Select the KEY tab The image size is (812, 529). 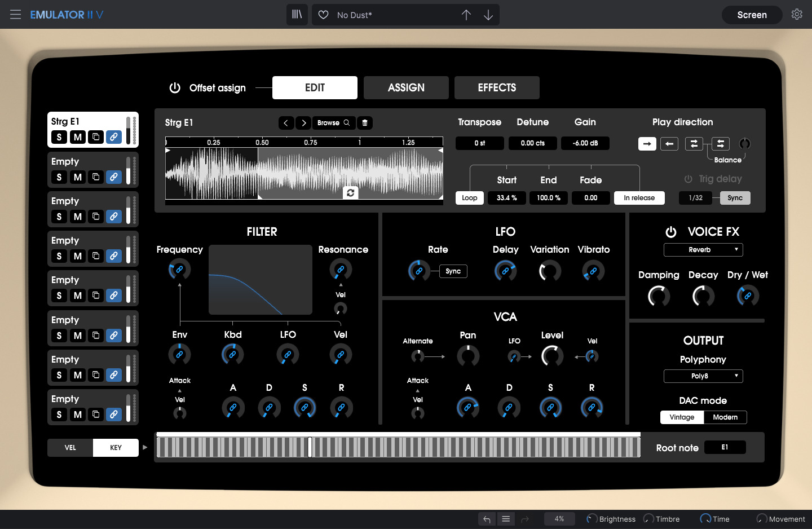point(116,448)
